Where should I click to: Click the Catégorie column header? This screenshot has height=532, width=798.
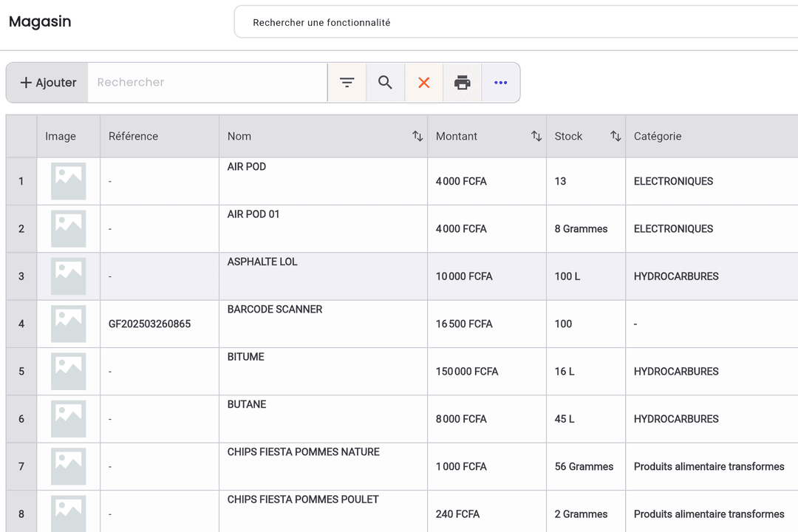[658, 137]
